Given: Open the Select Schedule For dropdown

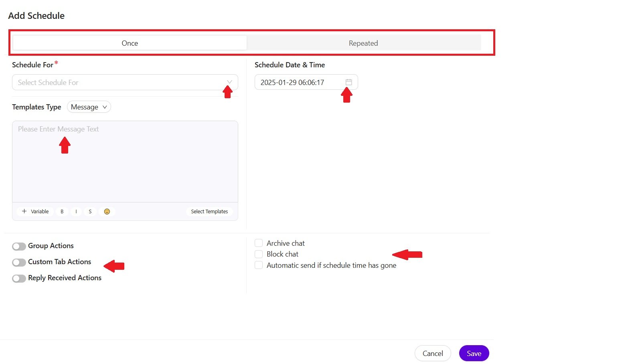Looking at the screenshot, I should coord(125,82).
